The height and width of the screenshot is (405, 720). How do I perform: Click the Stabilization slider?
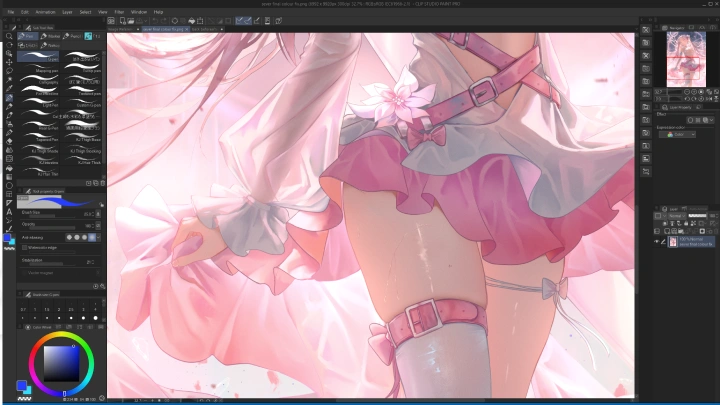pyautogui.click(x=54, y=262)
